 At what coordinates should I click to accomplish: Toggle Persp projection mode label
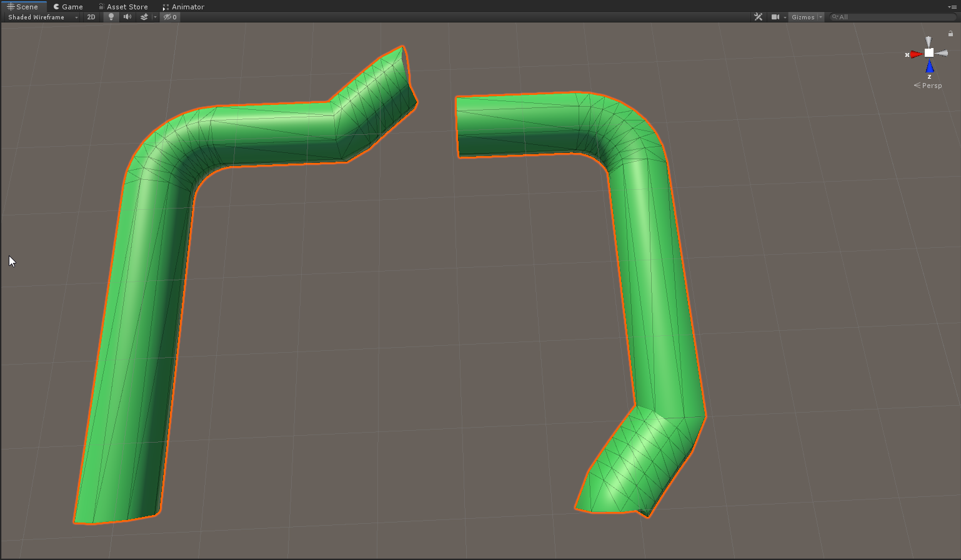pos(928,86)
